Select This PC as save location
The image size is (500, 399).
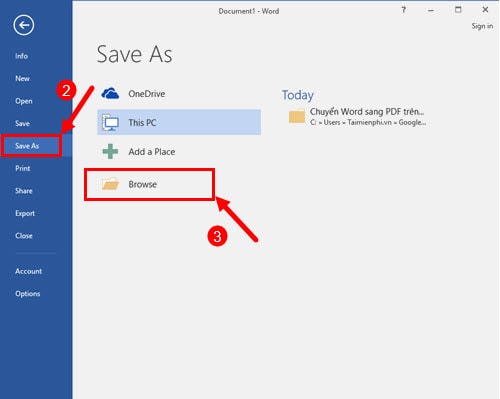179,122
